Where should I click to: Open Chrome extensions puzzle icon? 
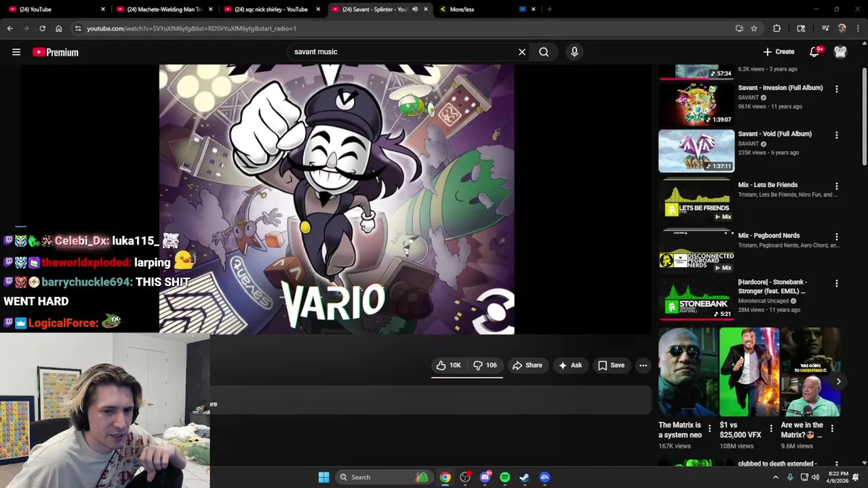coord(776,28)
